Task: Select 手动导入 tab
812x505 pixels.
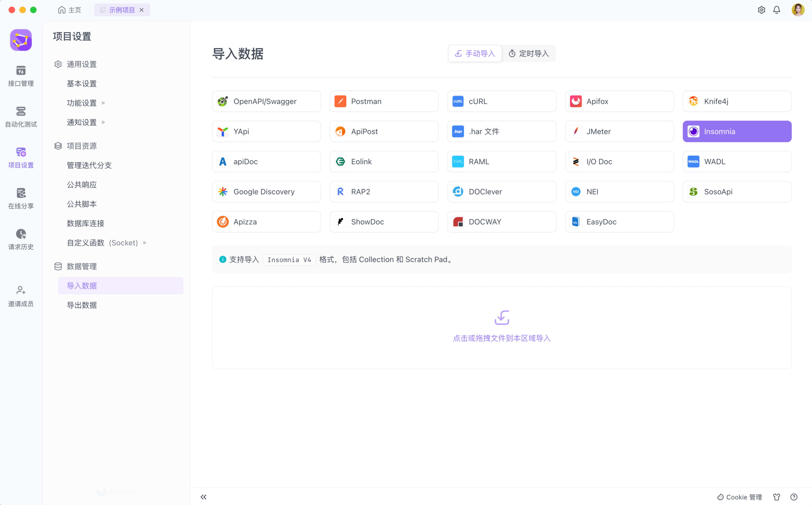Action: point(475,53)
